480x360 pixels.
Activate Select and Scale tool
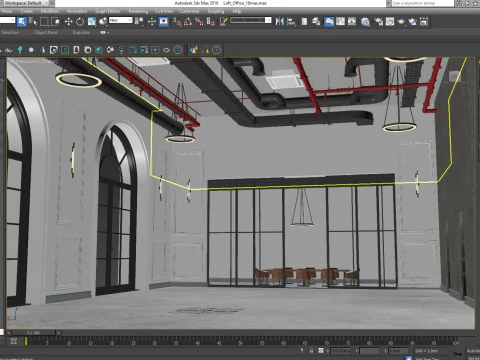pyautogui.click(x=92, y=22)
